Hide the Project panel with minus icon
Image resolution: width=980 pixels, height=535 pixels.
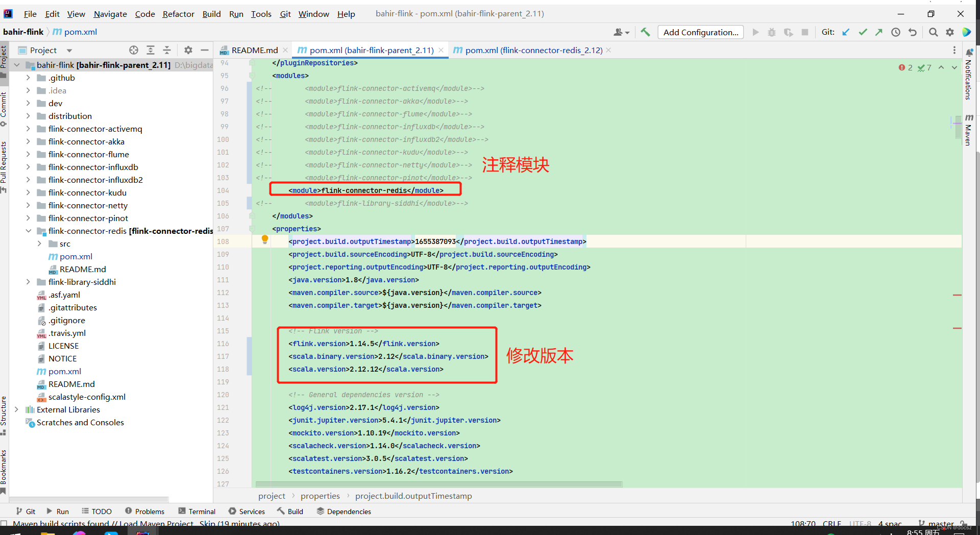click(x=205, y=50)
